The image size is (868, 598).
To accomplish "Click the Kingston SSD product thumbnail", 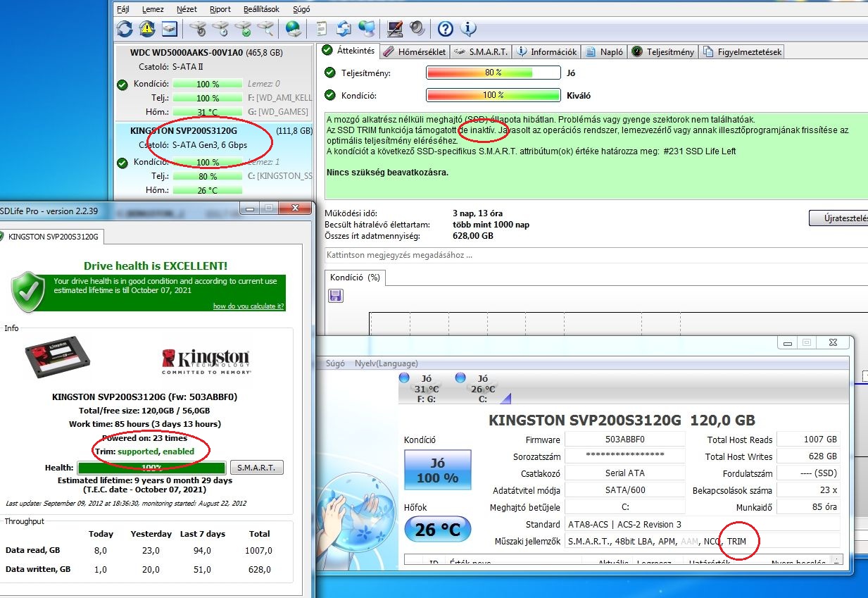I will coord(57,358).
